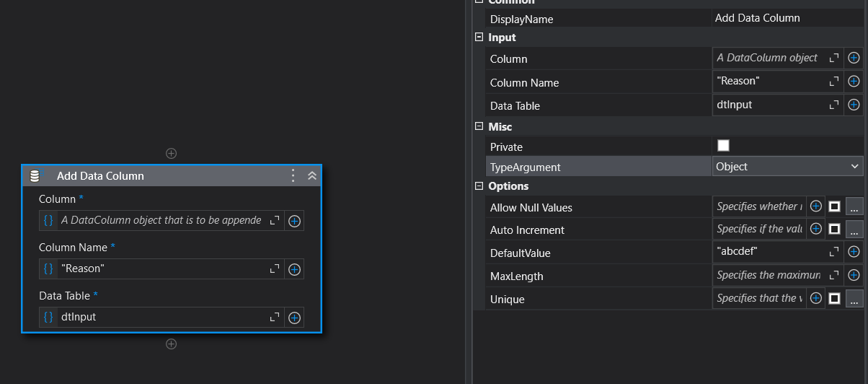This screenshot has height=384, width=868.
Task: Open the Add Data Column activity options menu
Action: 293,175
